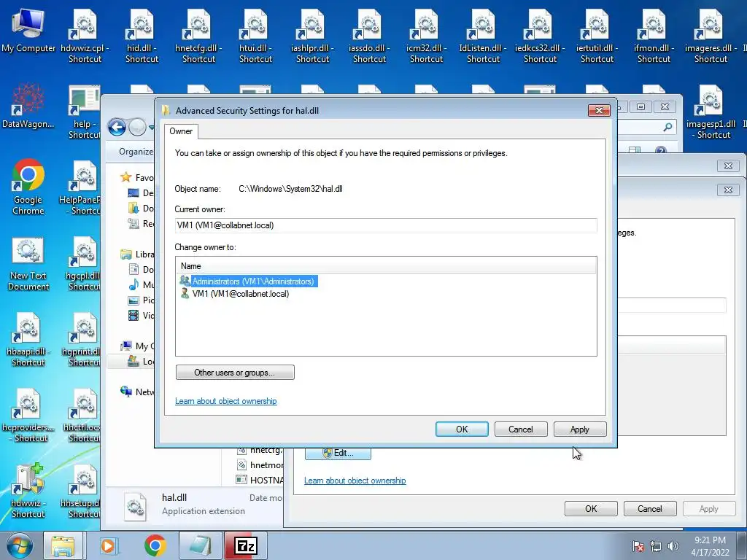Click network tray icon
Viewport: 747px width, 560px height.
(656, 547)
